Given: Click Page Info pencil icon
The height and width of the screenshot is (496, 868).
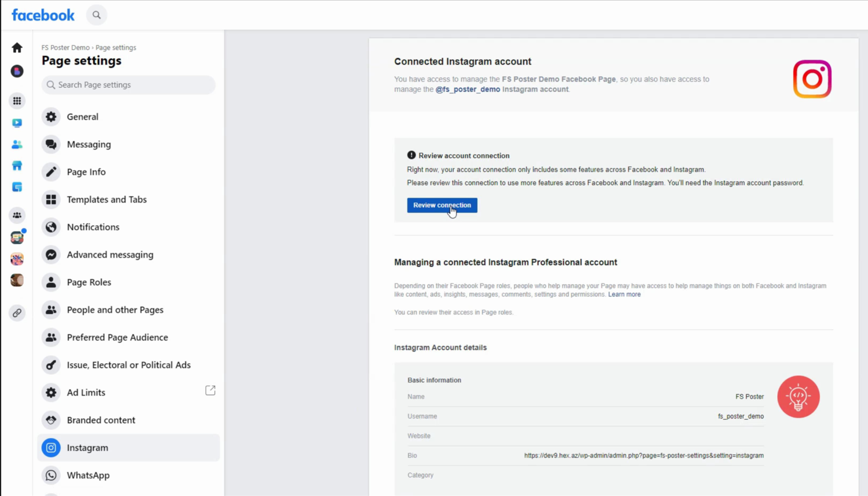Looking at the screenshot, I should tap(51, 171).
